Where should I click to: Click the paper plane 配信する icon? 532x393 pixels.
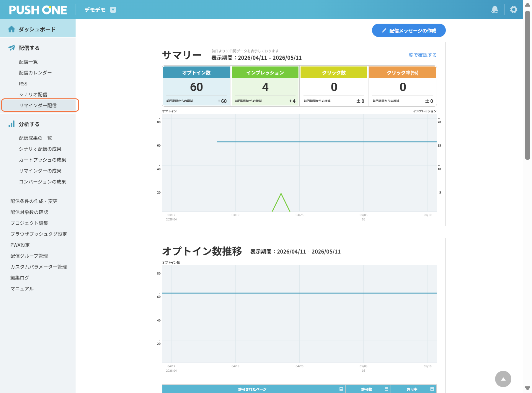12,48
